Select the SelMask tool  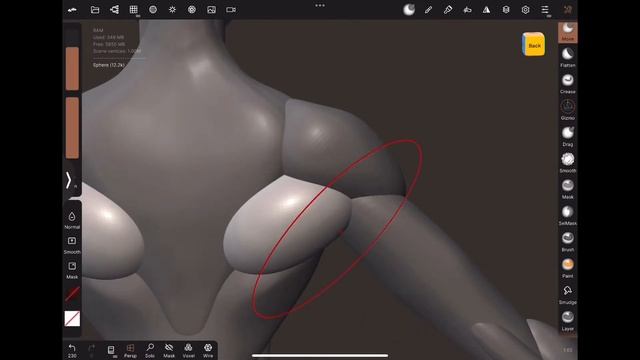(x=568, y=216)
